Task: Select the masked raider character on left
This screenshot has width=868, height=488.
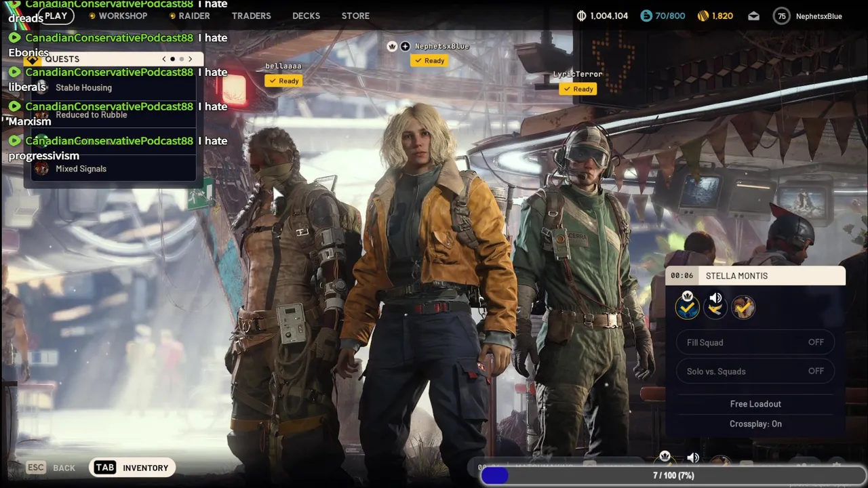Action: [x=292, y=298]
